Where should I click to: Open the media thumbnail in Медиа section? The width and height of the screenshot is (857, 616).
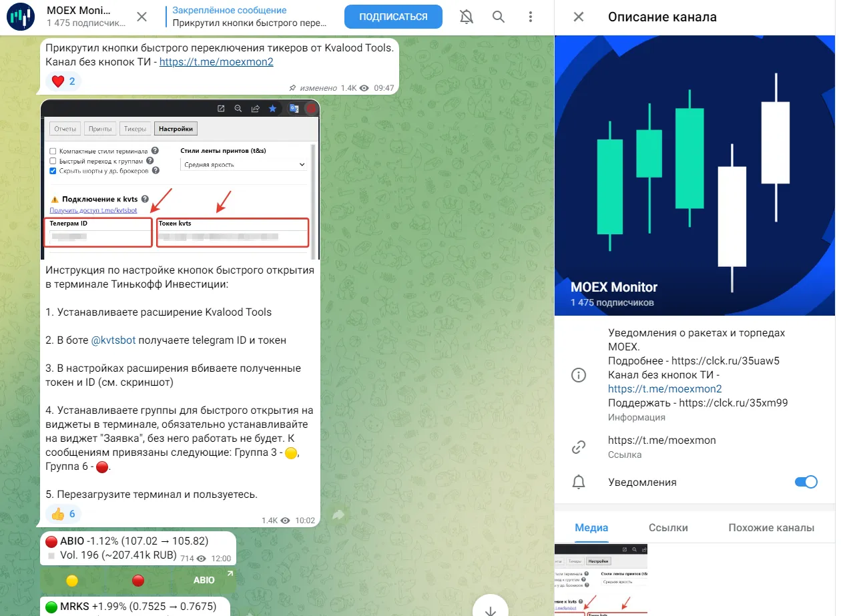[x=601, y=580]
